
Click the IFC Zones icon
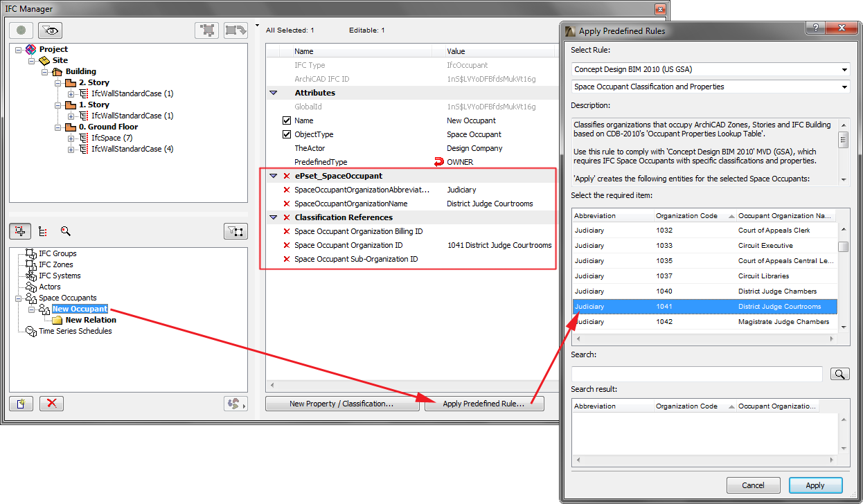coord(30,264)
